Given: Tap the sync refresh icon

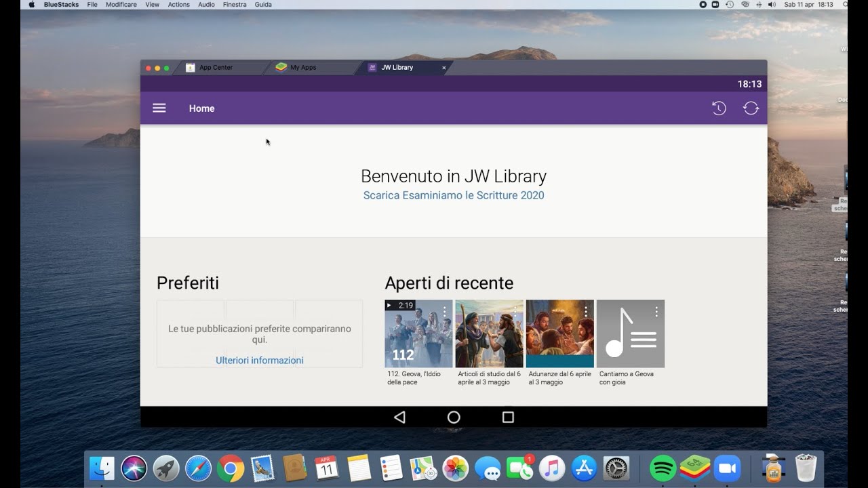Looking at the screenshot, I should (751, 108).
